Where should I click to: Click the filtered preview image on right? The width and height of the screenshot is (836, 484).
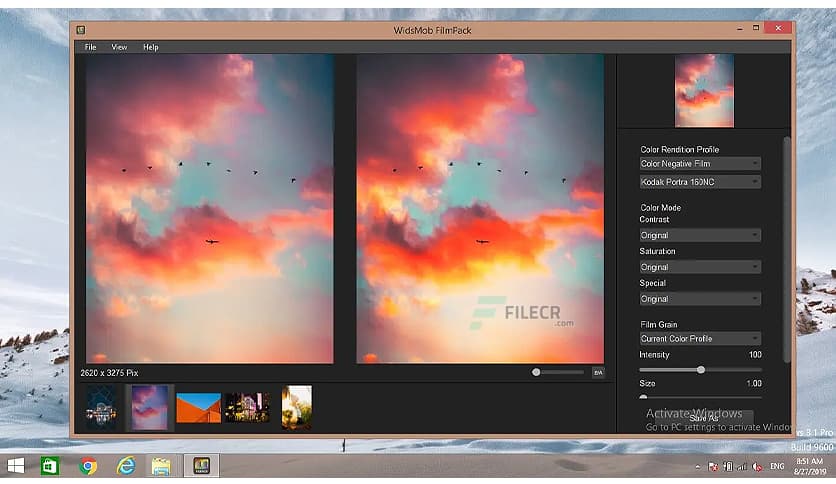coord(480,209)
